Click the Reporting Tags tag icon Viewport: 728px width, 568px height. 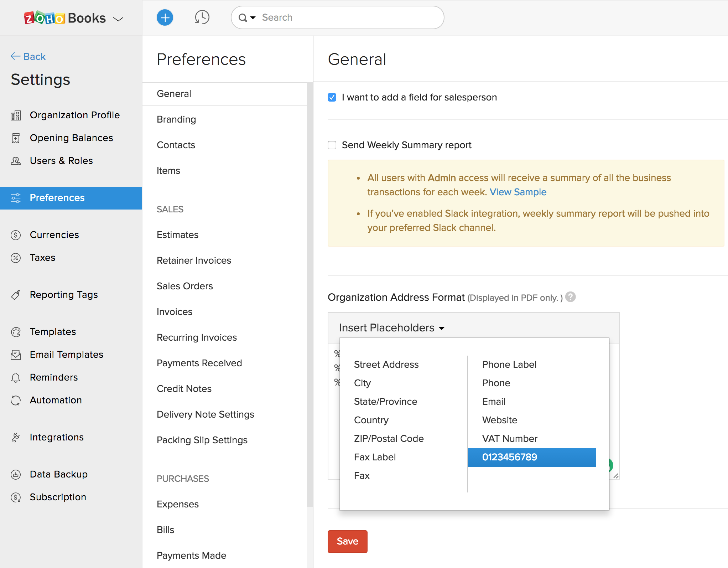coord(16,295)
